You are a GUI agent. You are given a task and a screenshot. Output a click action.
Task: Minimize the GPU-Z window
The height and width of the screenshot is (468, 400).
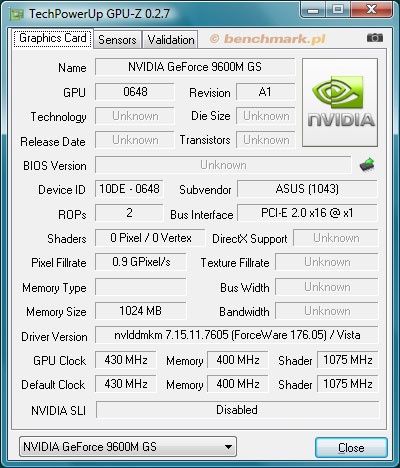point(313,9)
